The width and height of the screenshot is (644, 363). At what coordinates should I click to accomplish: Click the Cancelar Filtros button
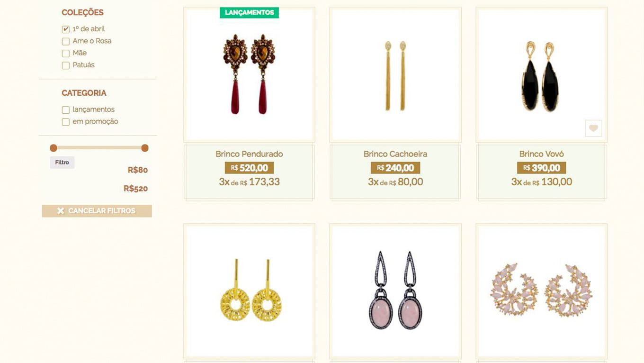point(97,211)
